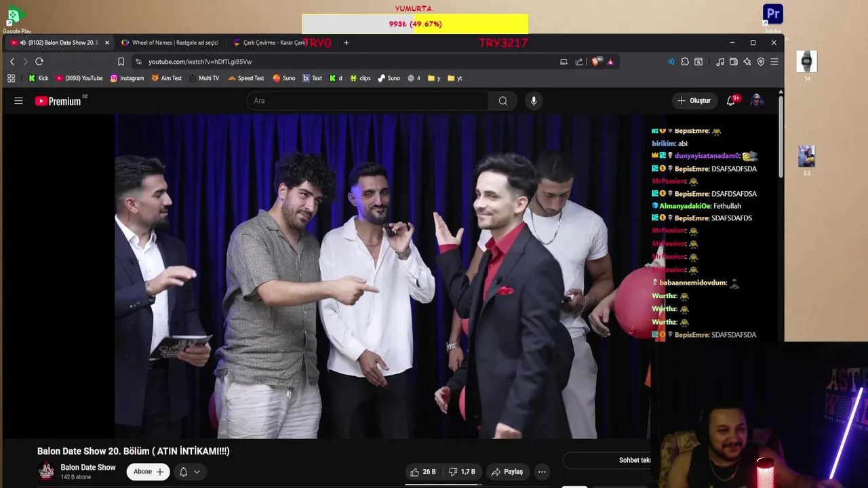Close the Balon Date Show tab
Screen dimensions: 868x488
pos(106,43)
